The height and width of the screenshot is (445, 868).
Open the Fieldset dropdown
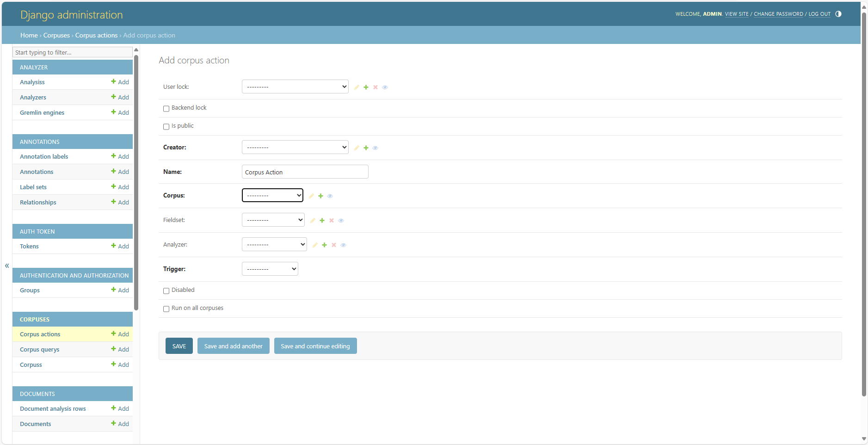(273, 220)
